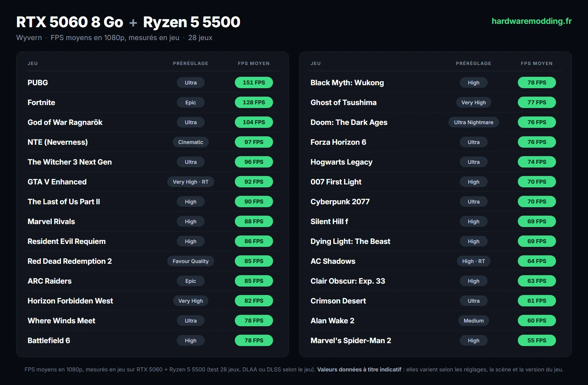Select the 78 FPS badge for Battlefield 6
The height and width of the screenshot is (385, 588).
coord(254,341)
